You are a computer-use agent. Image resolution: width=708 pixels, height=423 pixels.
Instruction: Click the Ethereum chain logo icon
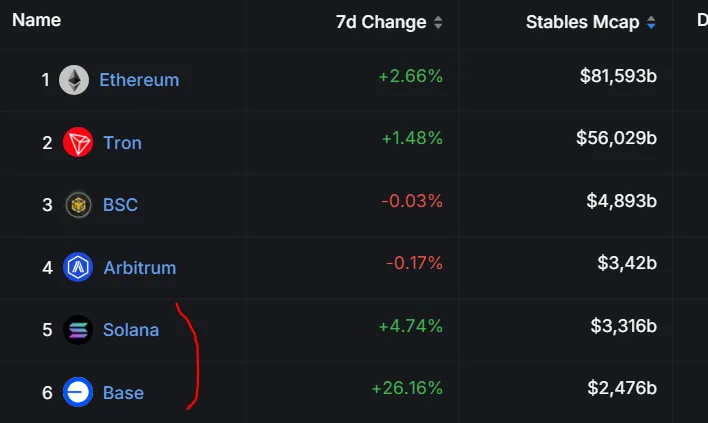[x=74, y=80]
